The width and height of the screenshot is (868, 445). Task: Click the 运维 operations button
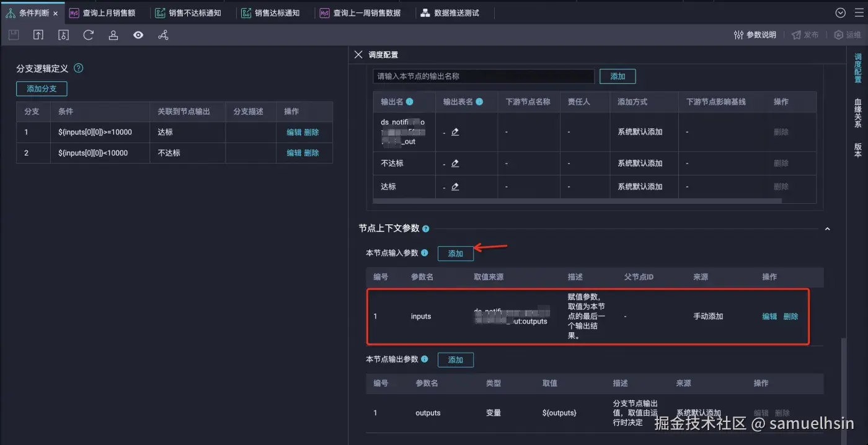(848, 35)
